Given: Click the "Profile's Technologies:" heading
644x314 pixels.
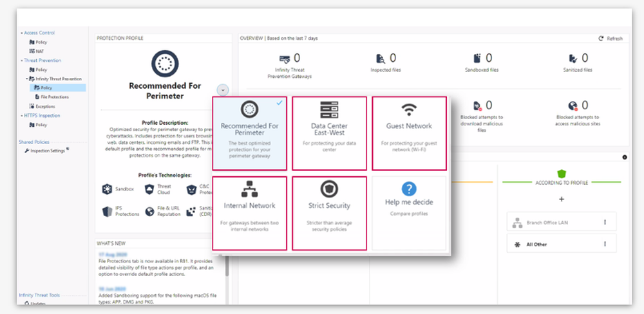Looking at the screenshot, I should (x=165, y=175).
